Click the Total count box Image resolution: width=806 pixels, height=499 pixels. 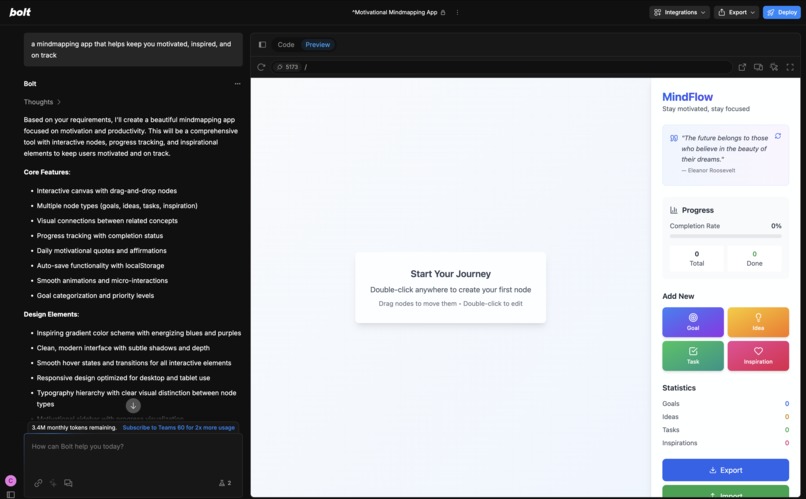point(697,258)
